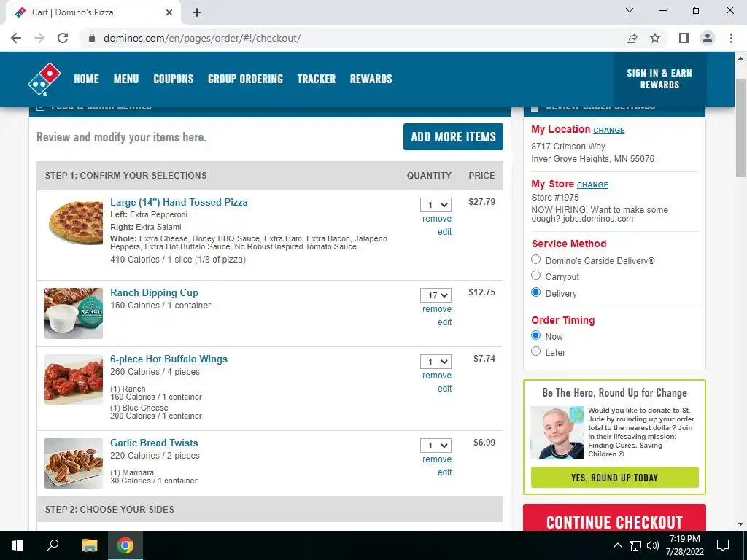Viewport: 747px width, 560px height.
Task: Select the Delivery radio button
Action: tap(536, 292)
